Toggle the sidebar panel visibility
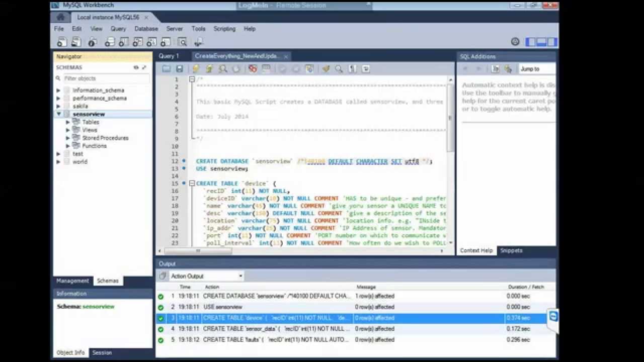This screenshot has width=644, height=362. [x=530, y=42]
